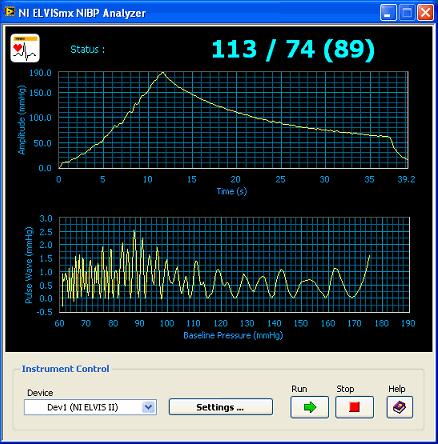Screen dimensions: 438x444
Task: Open the Settings ... dialog
Action: pos(221,407)
